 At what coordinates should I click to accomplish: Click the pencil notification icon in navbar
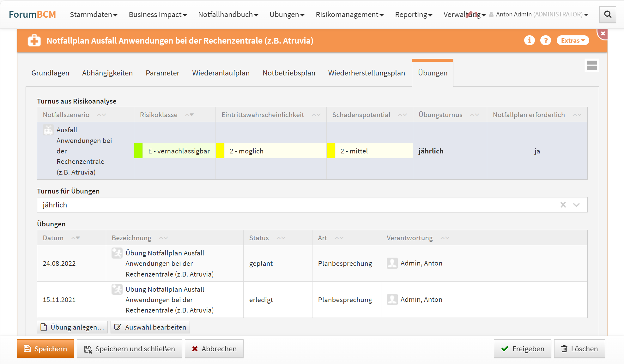pyautogui.click(x=469, y=14)
